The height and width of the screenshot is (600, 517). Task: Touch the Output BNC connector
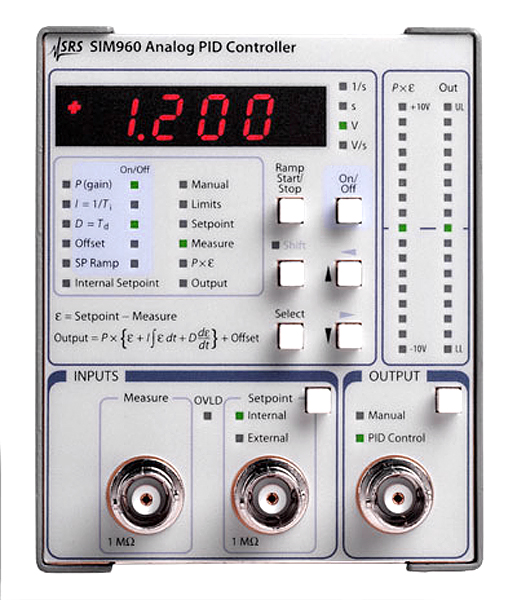(396, 495)
